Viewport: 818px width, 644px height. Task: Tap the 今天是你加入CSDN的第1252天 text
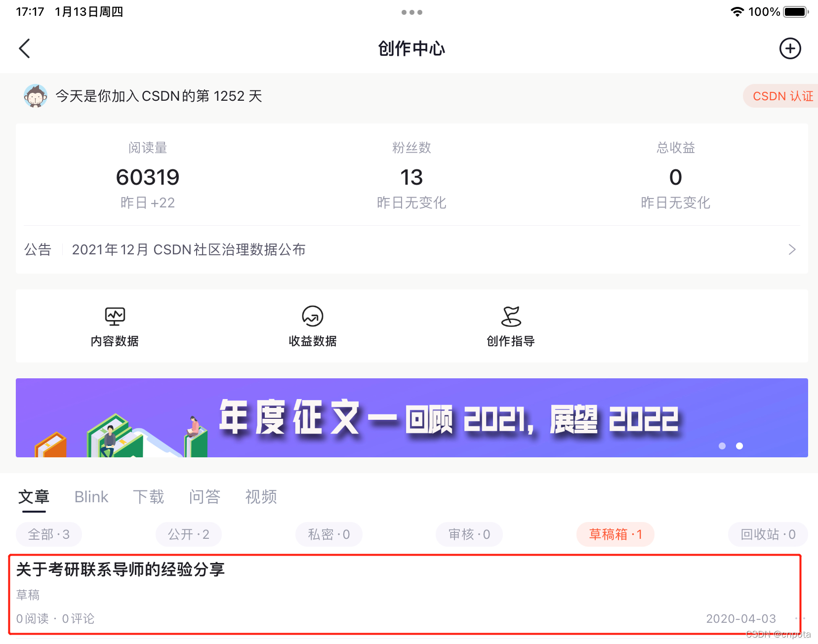pyautogui.click(x=159, y=96)
